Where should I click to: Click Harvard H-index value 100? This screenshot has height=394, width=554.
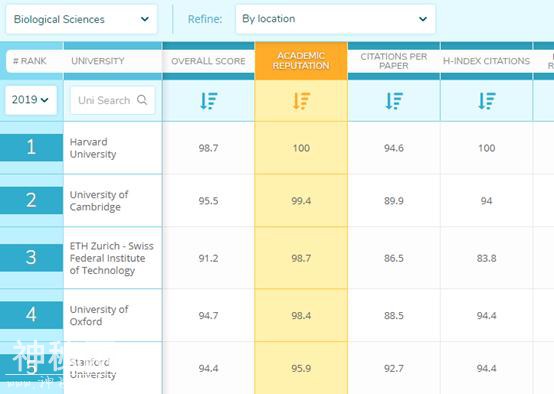487,148
